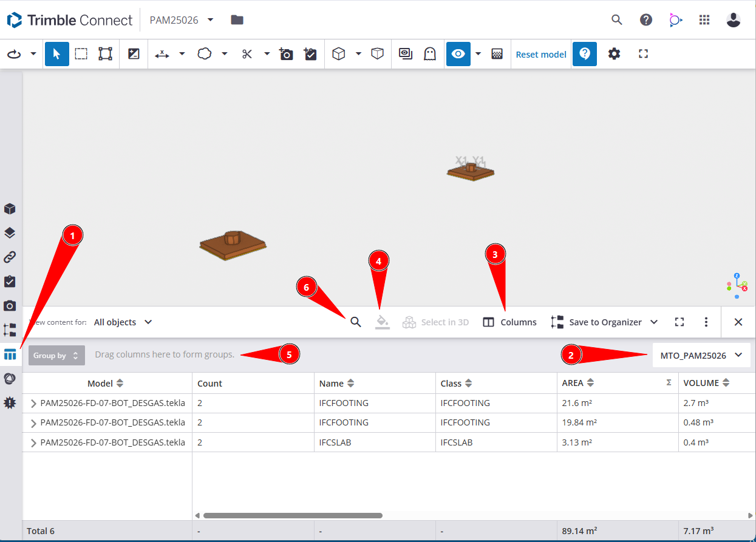Toggle the help question mark button
The image size is (756, 542).
pyautogui.click(x=585, y=54)
